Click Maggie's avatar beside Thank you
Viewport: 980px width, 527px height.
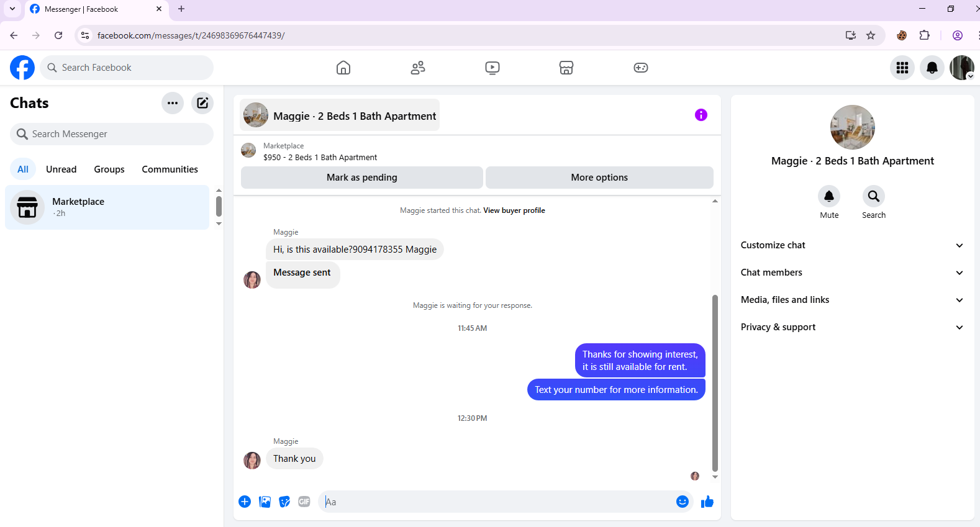coord(252,461)
